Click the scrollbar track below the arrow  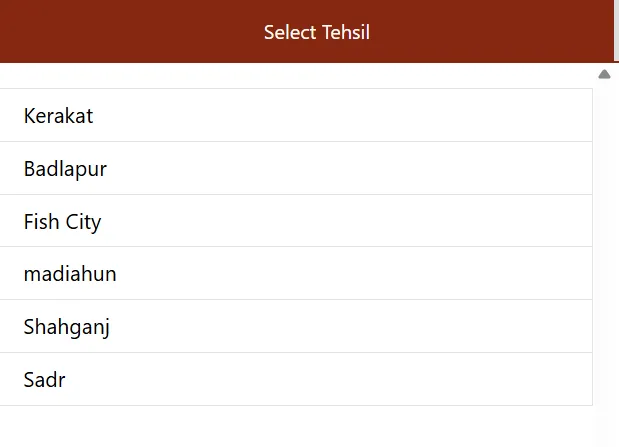click(x=604, y=250)
